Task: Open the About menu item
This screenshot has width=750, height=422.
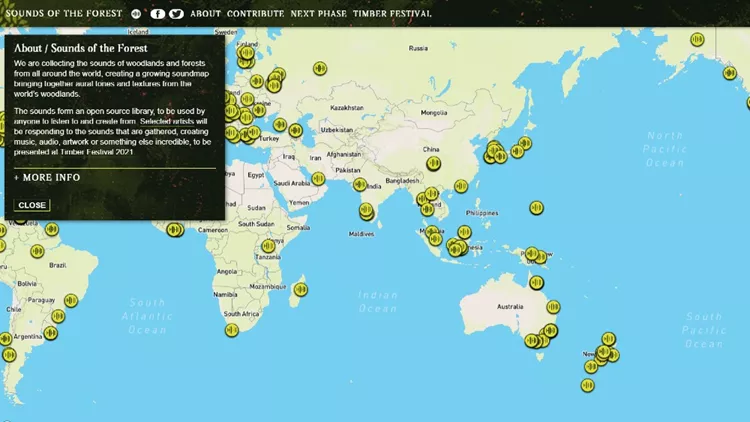Action: (x=205, y=14)
